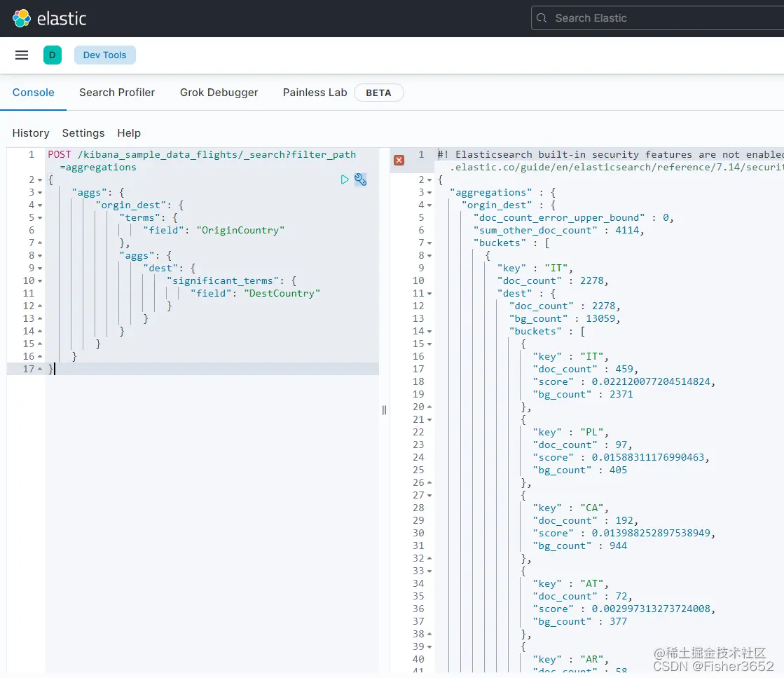Collapse inner aggs fold on request line 8
The image size is (784, 678).
click(x=40, y=256)
